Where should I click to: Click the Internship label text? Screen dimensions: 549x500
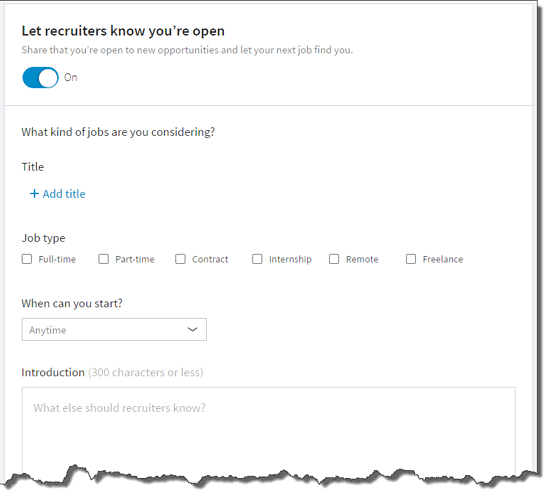point(290,259)
